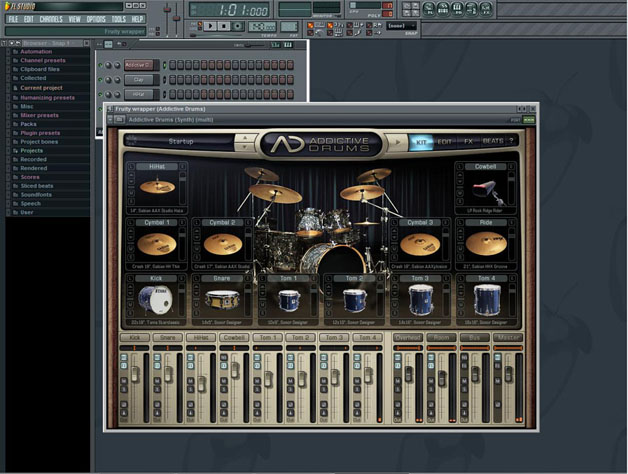Click the Cymbal 2 crash image
This screenshot has width=628, height=474.
point(223,244)
